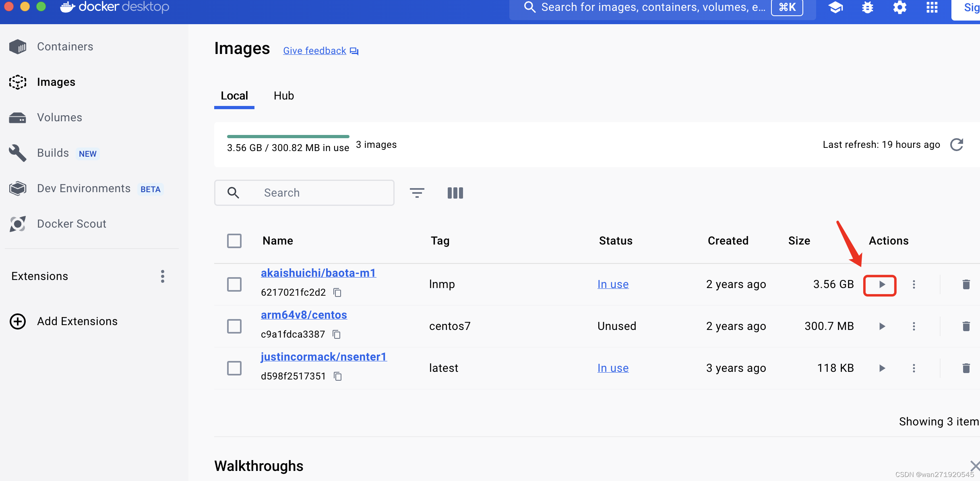Open the justincormack/nsenter1 image link
The height and width of the screenshot is (481, 980).
[324, 357]
